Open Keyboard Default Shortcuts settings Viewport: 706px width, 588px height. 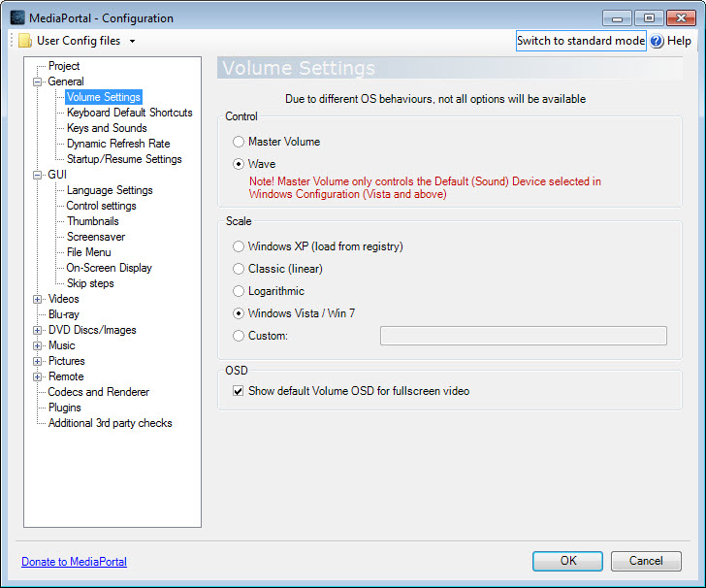130,113
